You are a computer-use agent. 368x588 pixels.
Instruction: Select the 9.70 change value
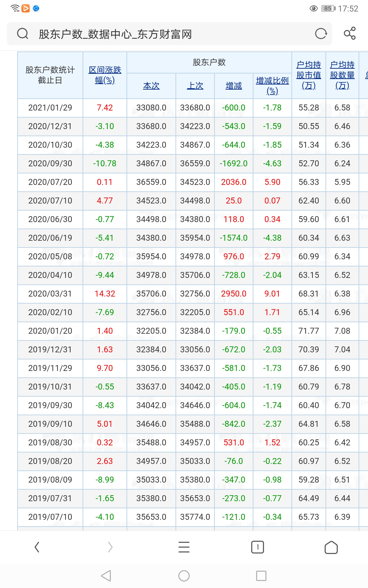[105, 368]
